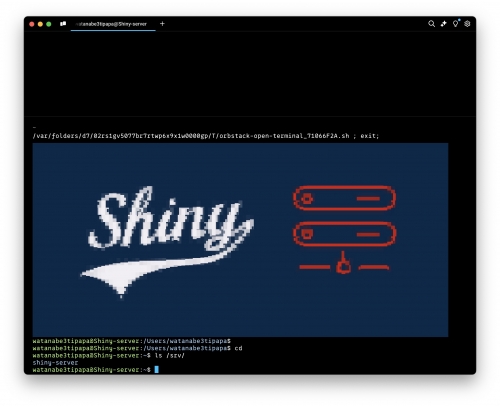Click the terminal cursor at the last prompt

(157, 369)
